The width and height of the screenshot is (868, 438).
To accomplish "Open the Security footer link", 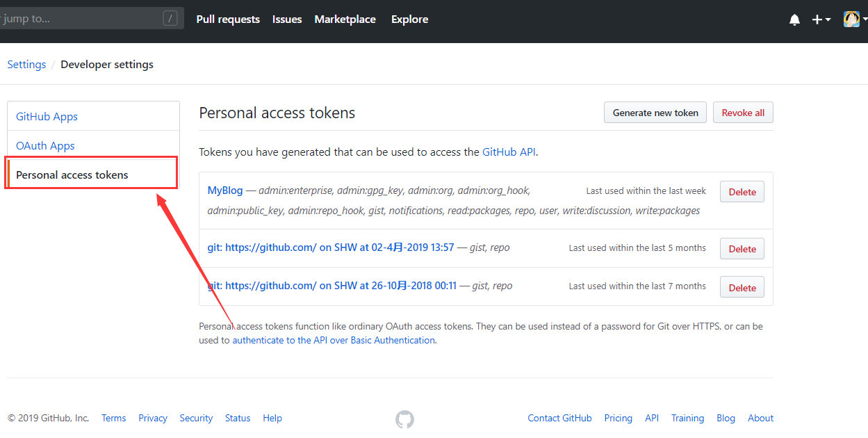I will tap(196, 418).
